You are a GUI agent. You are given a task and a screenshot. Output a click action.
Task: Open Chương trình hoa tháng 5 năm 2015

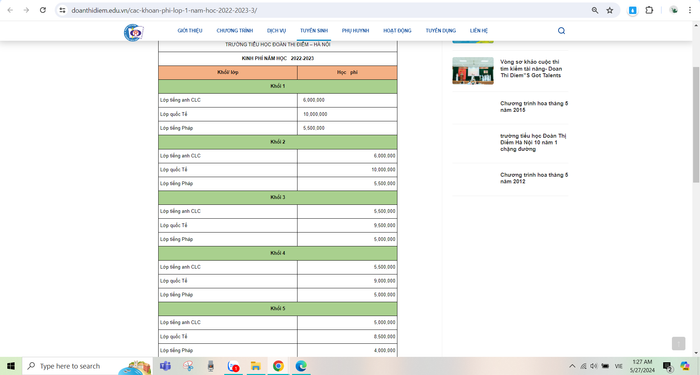(x=534, y=107)
